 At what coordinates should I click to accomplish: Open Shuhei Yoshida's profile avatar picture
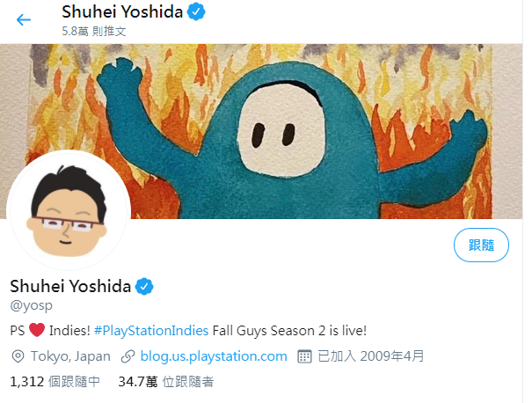click(x=69, y=210)
